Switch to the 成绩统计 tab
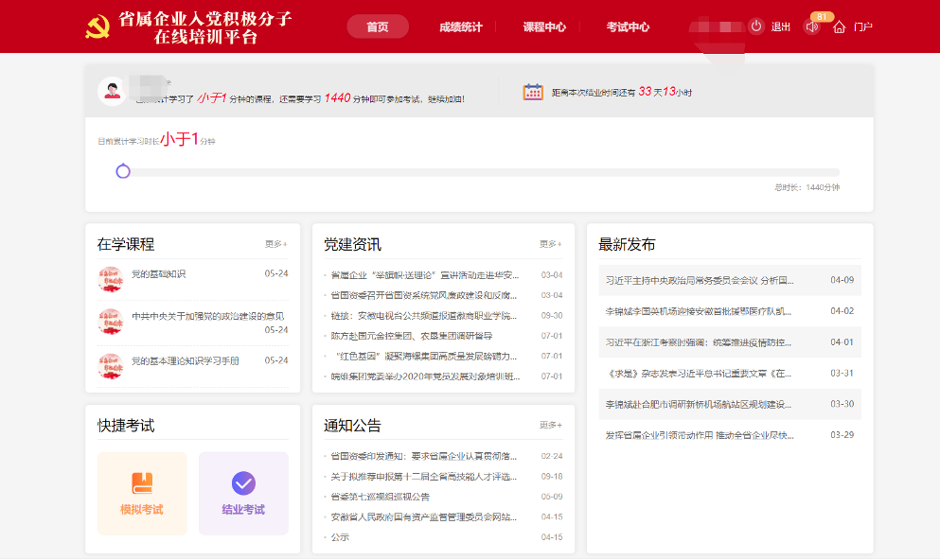 462,27
